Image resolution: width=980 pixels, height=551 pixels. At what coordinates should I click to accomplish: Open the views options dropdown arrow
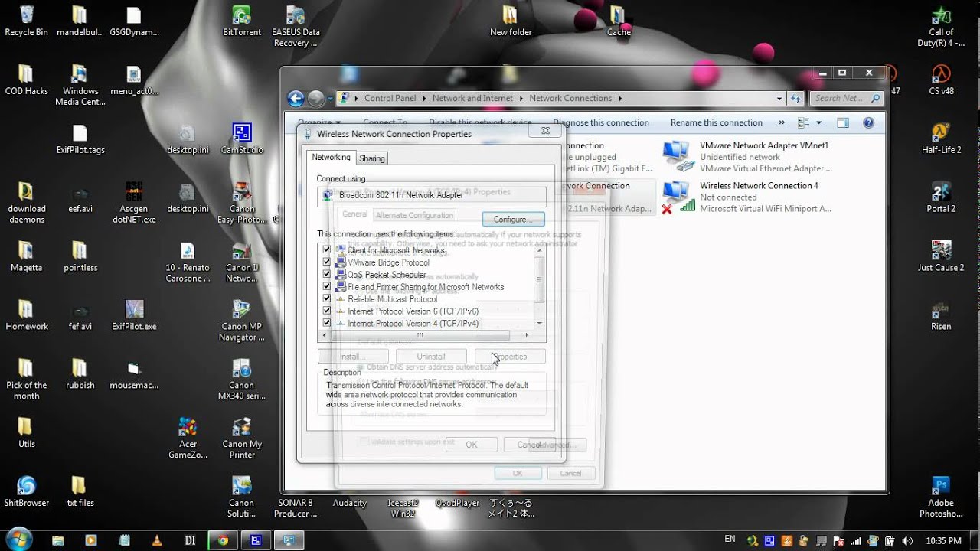(818, 122)
